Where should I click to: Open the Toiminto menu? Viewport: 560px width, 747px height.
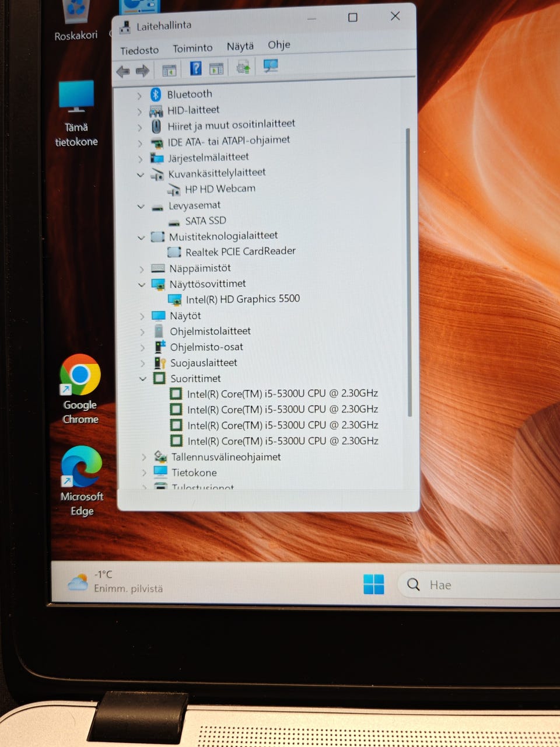coord(192,48)
